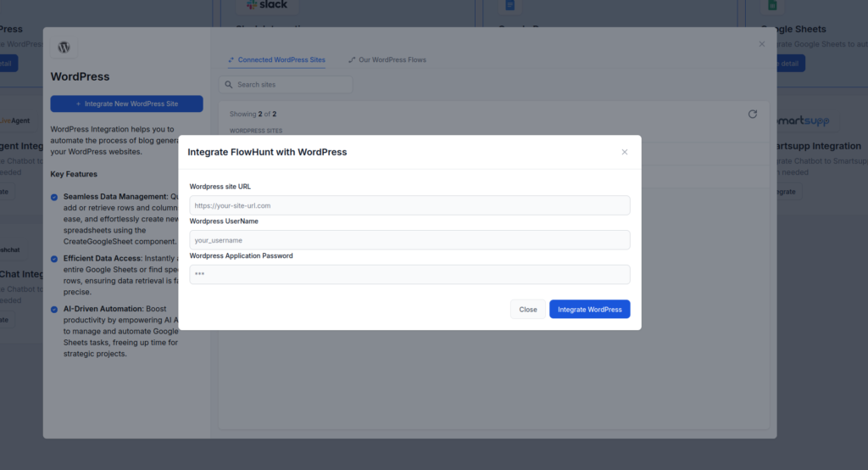
Task: Click checkmark beside Efficient Data Access
Action: 55,258
